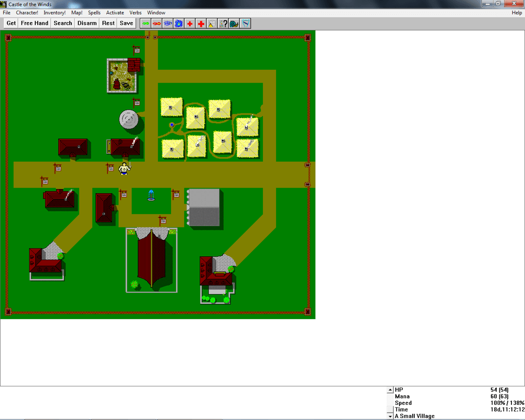Click the sign just left of the fountain square
The width and height of the screenshot is (525, 420).
[x=123, y=194]
